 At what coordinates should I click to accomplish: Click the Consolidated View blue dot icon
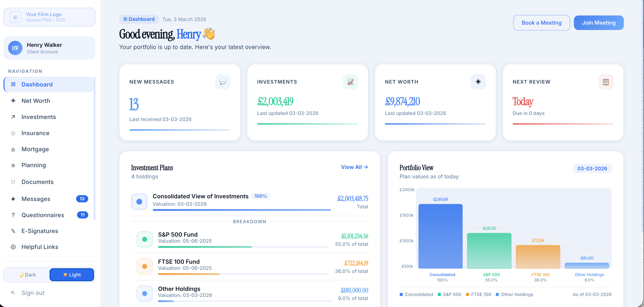(x=139, y=202)
